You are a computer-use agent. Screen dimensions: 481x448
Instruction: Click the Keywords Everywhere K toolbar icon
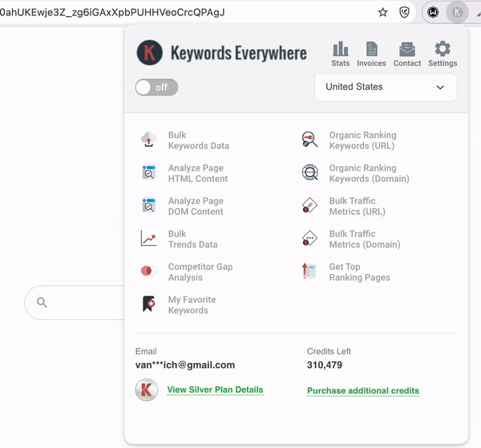click(457, 12)
